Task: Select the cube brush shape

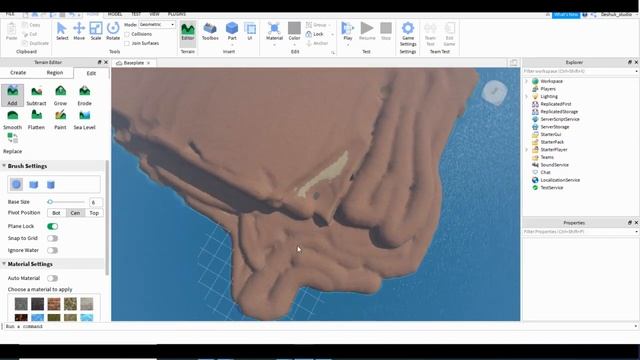Action: coord(33,184)
